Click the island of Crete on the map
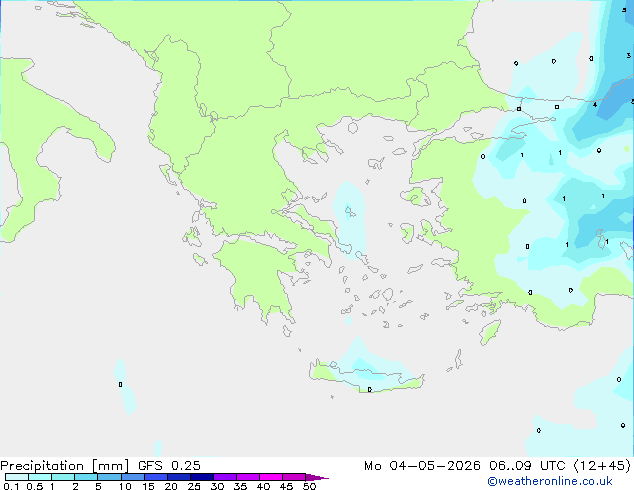This screenshot has height=490, width=634. (366, 377)
